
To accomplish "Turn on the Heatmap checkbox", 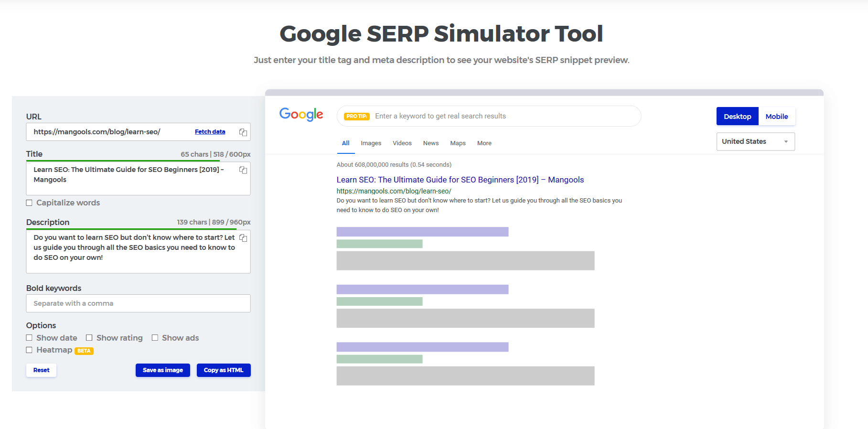I will point(29,350).
